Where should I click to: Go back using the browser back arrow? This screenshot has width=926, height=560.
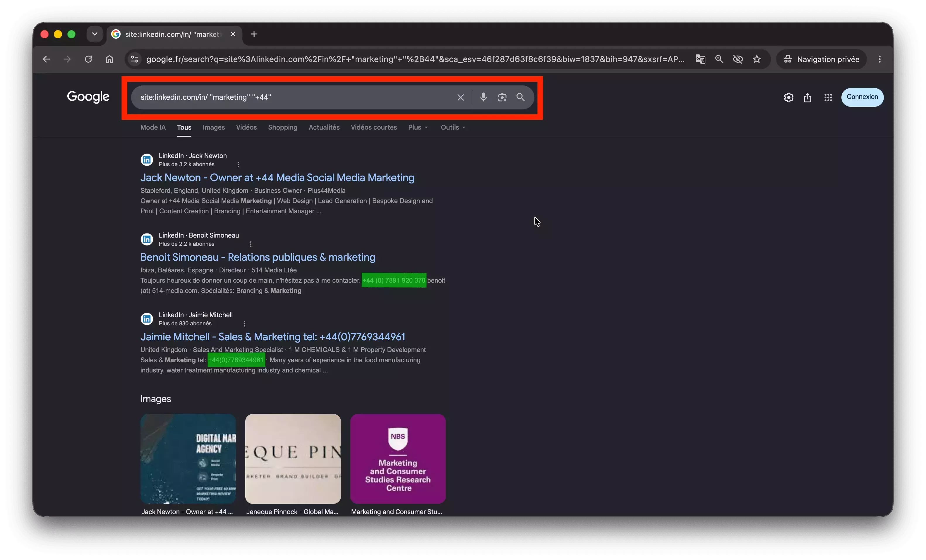tap(46, 59)
